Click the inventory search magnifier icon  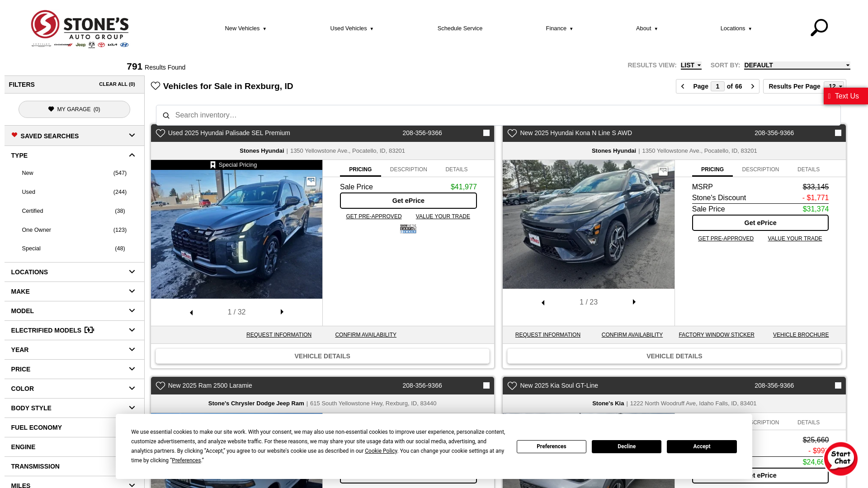point(166,116)
